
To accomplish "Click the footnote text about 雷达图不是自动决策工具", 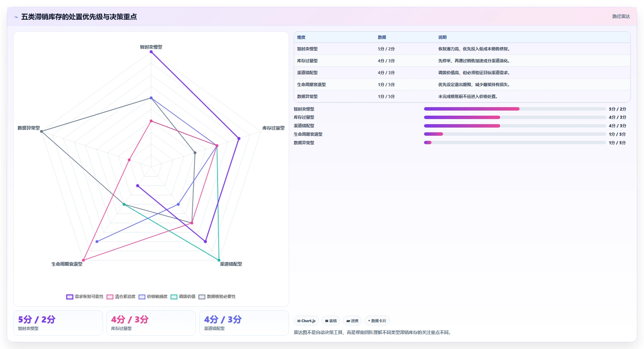I will pyautogui.click(x=373, y=332).
